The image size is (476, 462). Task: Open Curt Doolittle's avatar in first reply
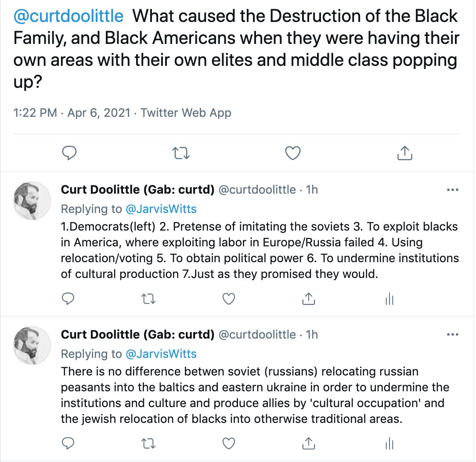[x=33, y=200]
